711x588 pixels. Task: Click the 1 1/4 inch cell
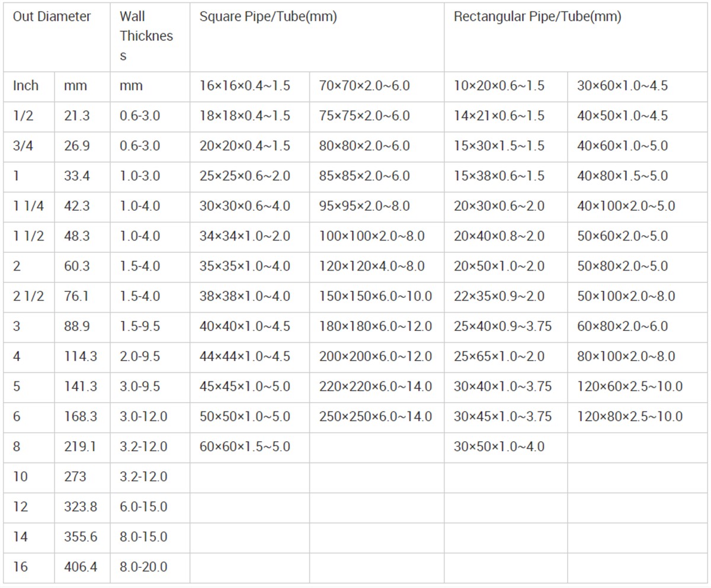pos(28,206)
